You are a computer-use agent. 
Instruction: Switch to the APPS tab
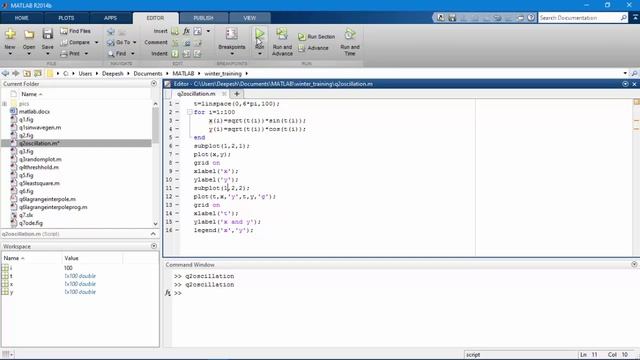pos(110,18)
